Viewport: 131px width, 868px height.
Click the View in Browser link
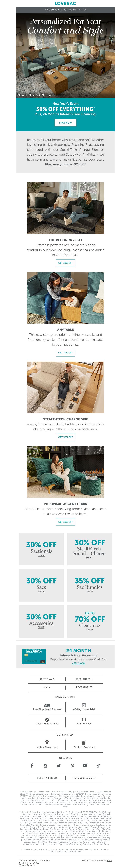27,865
